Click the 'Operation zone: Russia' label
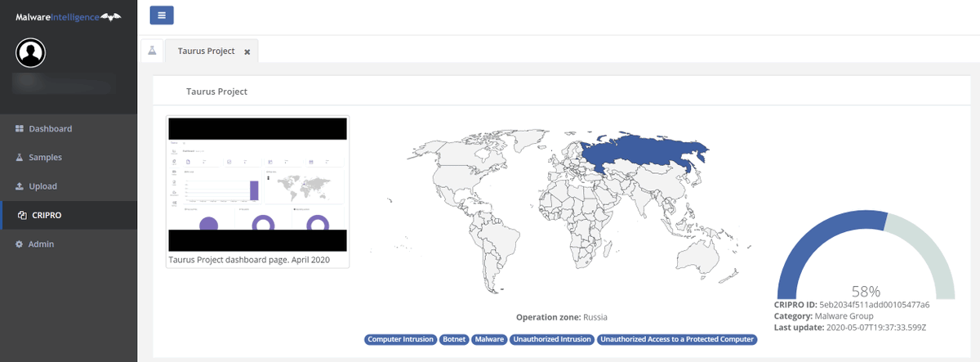The height and width of the screenshot is (362, 980). click(562, 317)
